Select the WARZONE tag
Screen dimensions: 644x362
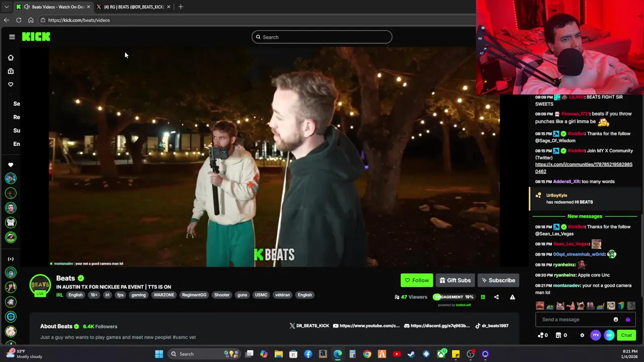click(x=164, y=295)
